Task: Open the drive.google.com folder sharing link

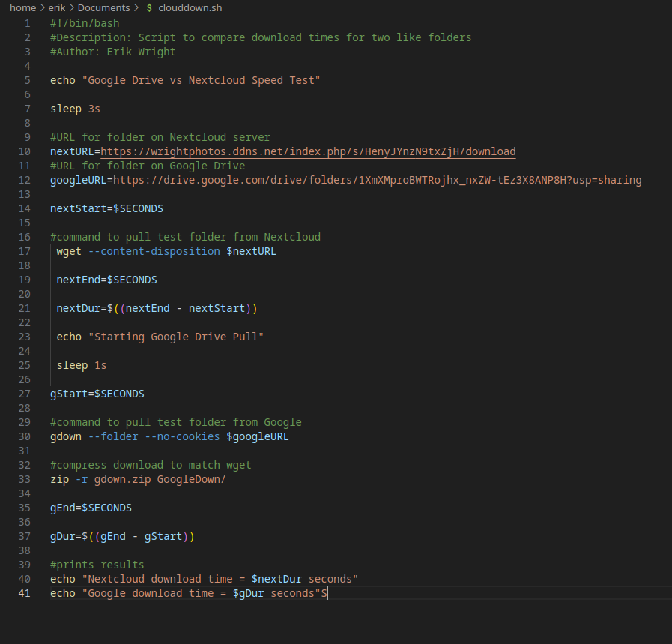Action: 377,180
